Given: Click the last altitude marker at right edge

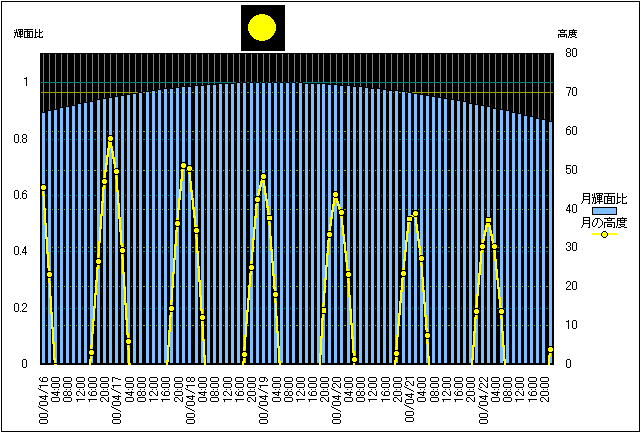Looking at the screenshot, I should pos(551,350).
